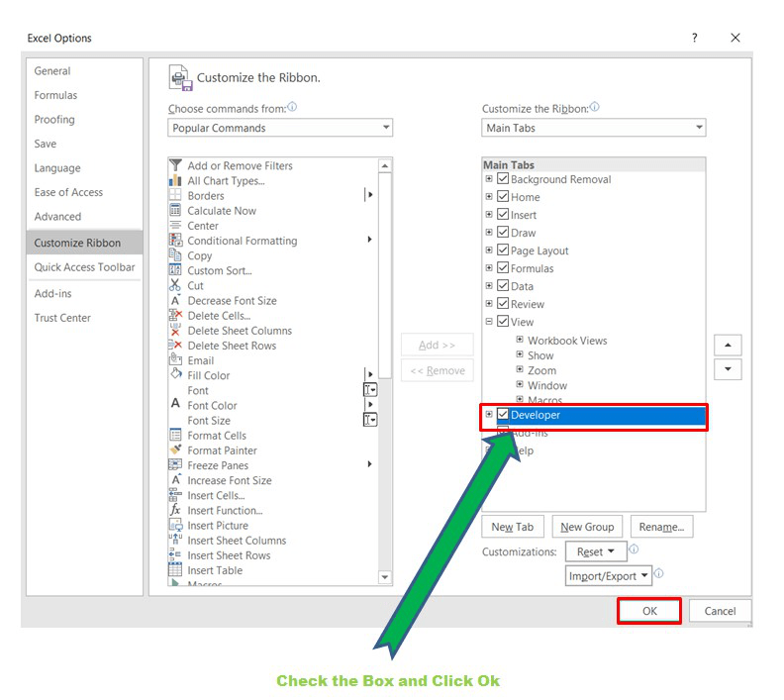Click the Insert Sheet Rows icon
This screenshot has height=700, width=784.
pyautogui.click(x=175, y=554)
